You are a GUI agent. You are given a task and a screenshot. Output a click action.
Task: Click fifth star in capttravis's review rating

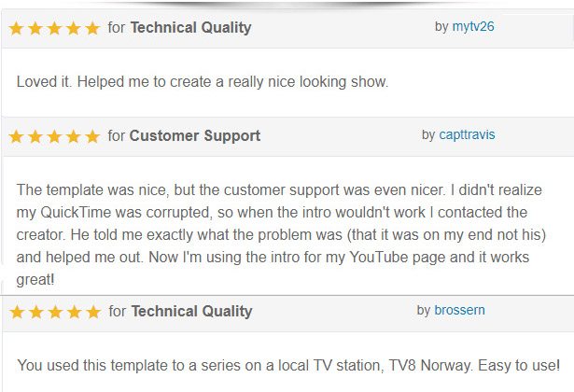click(92, 136)
